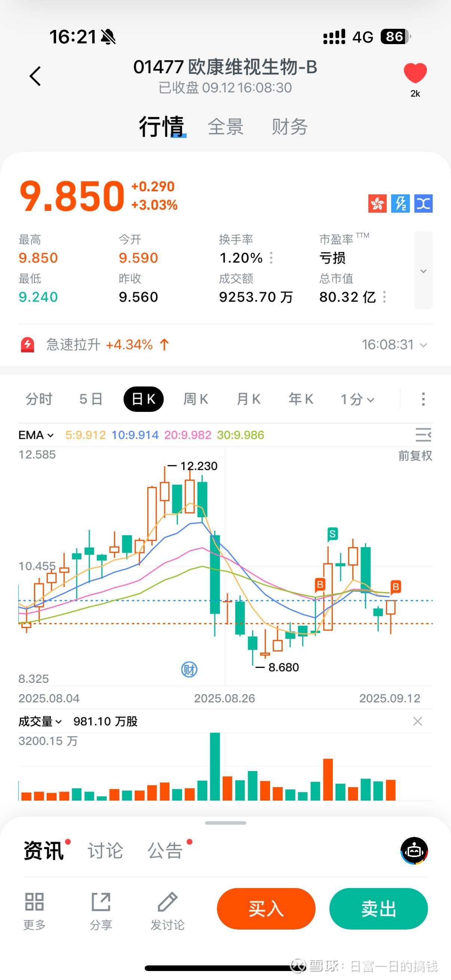
Task: Switch chart to 周K view
Action: coord(196,399)
